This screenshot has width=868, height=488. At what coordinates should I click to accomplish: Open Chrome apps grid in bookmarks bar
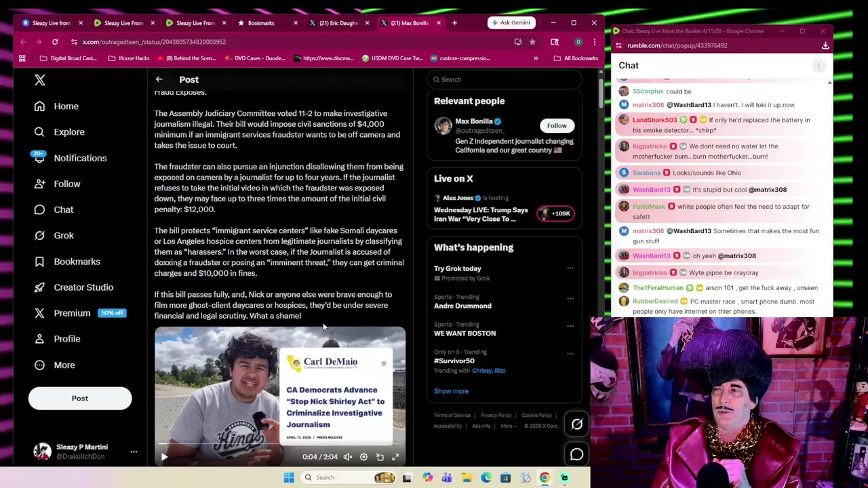pos(22,58)
